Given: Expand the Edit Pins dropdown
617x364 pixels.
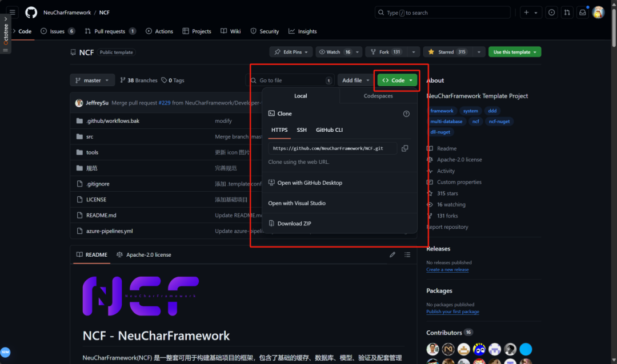Looking at the screenshot, I should [291, 52].
